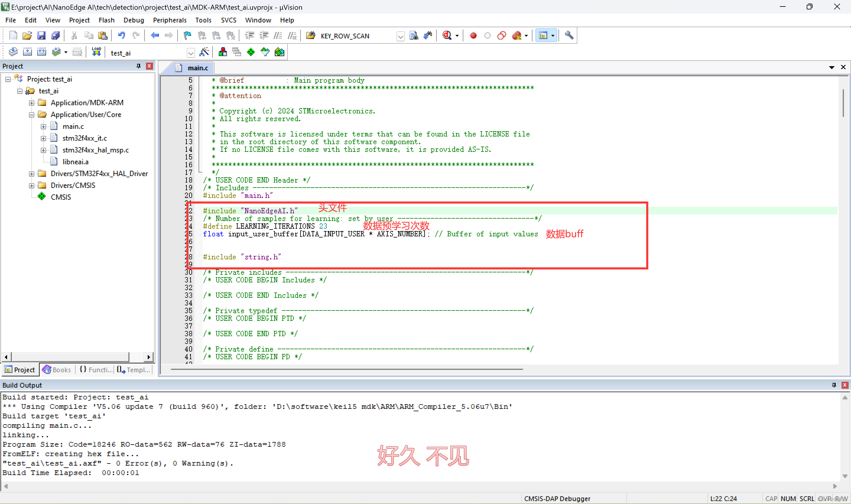Click the Build target toolbar icon
Image resolution: width=851 pixels, height=504 pixels.
point(27,52)
